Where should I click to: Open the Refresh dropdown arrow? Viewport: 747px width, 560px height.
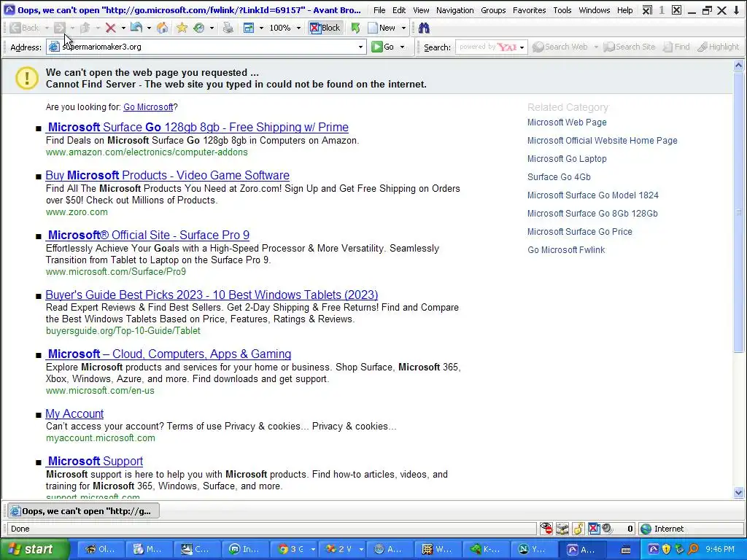tap(149, 28)
